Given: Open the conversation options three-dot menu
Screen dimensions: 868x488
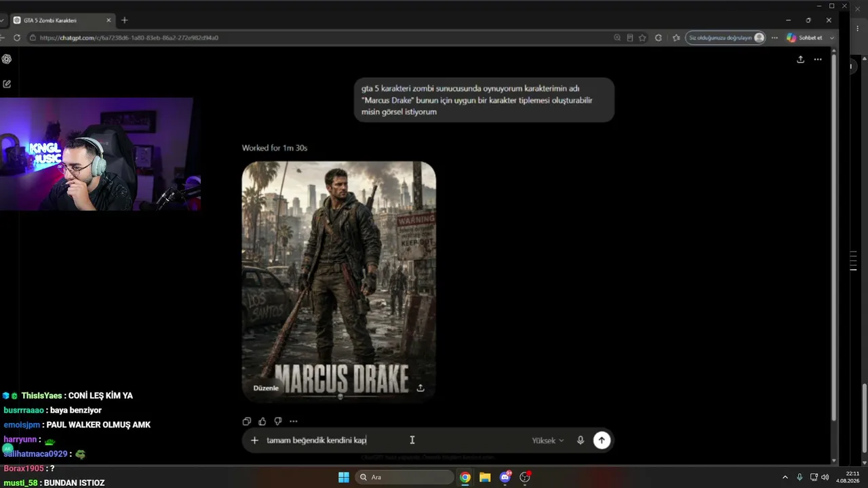Looking at the screenshot, I should tap(818, 59).
